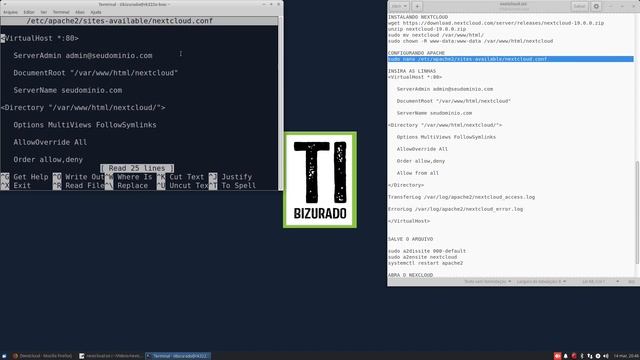This screenshot has height=360, width=640.
Task: Click nano's '^T To Spell' shortcut label
Action: [x=233, y=185]
